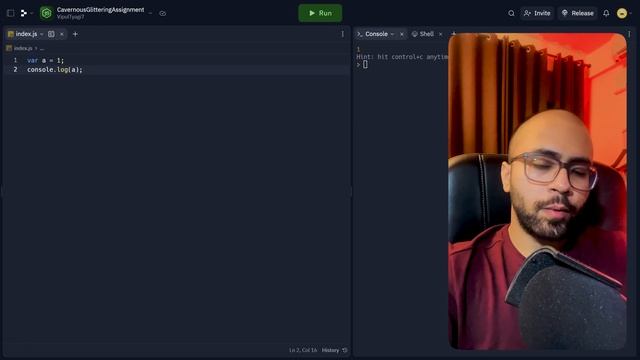Expand the project name dropdown arrow
Screen dimensions: 640x360
[x=150, y=13]
